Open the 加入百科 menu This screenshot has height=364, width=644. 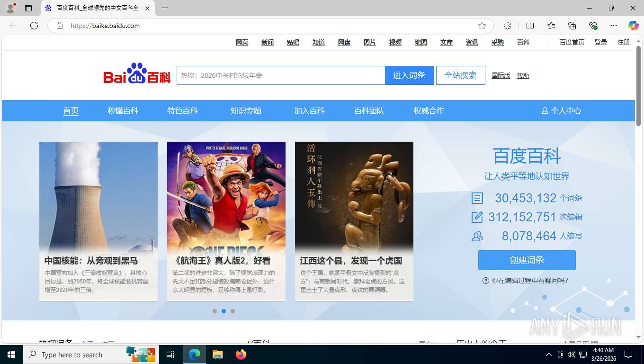coord(309,110)
